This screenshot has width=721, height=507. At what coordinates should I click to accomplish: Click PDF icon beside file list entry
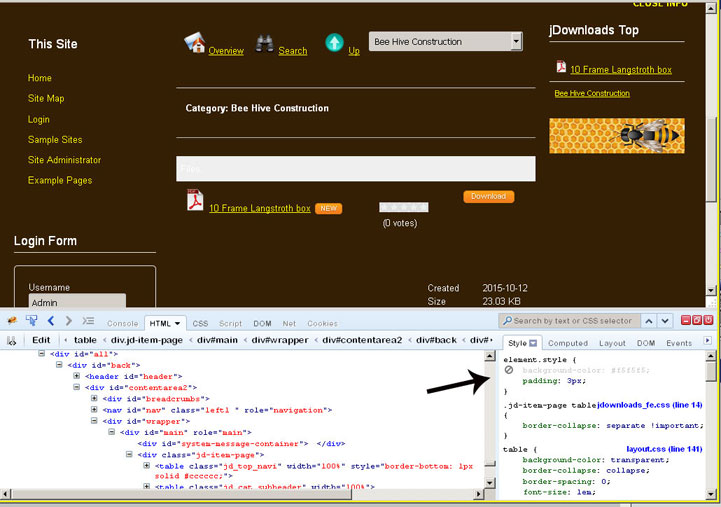tap(195, 200)
